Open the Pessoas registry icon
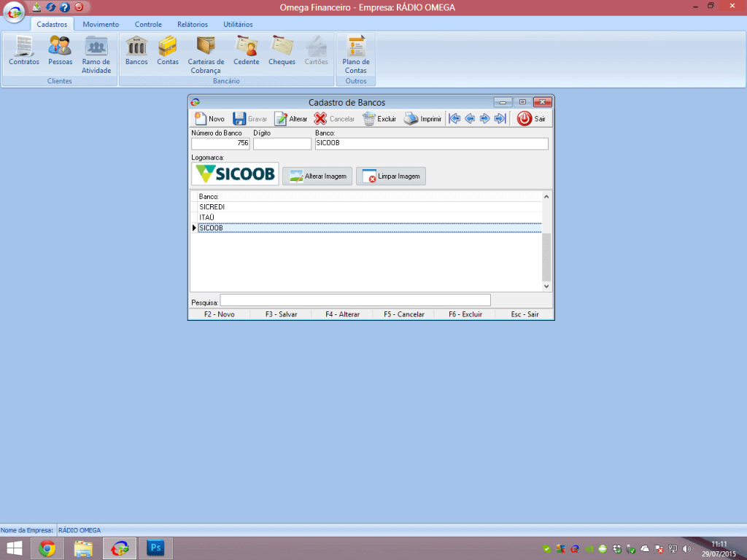 (x=60, y=51)
